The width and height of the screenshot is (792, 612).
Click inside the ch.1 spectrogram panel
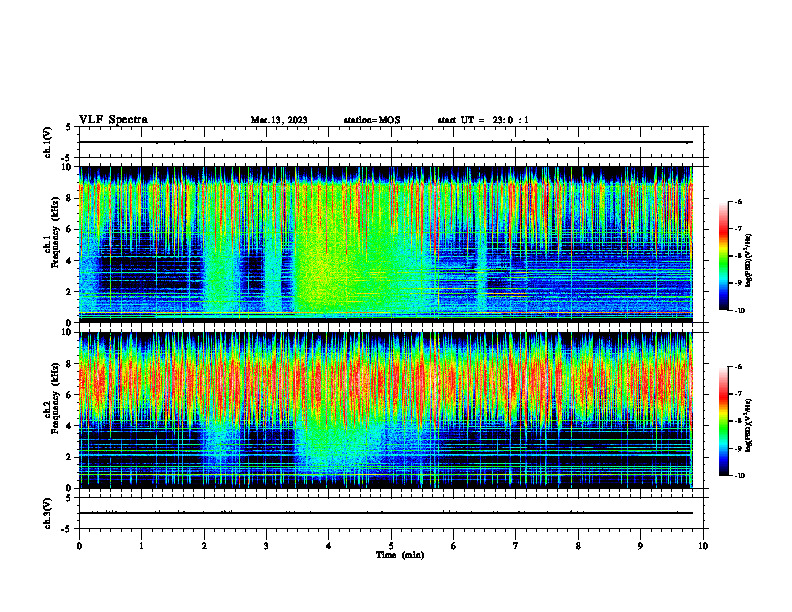click(x=386, y=244)
